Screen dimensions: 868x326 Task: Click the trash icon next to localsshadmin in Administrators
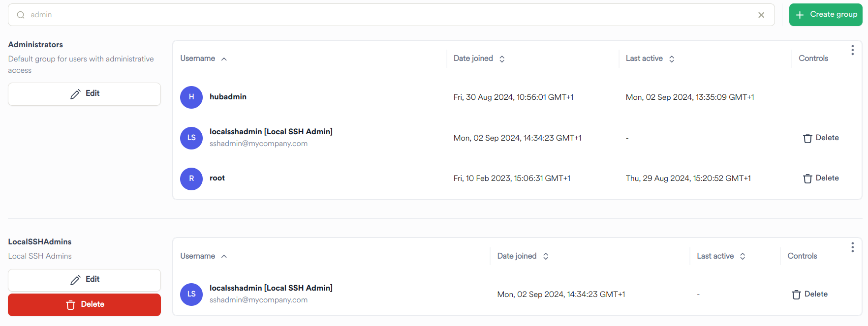807,138
